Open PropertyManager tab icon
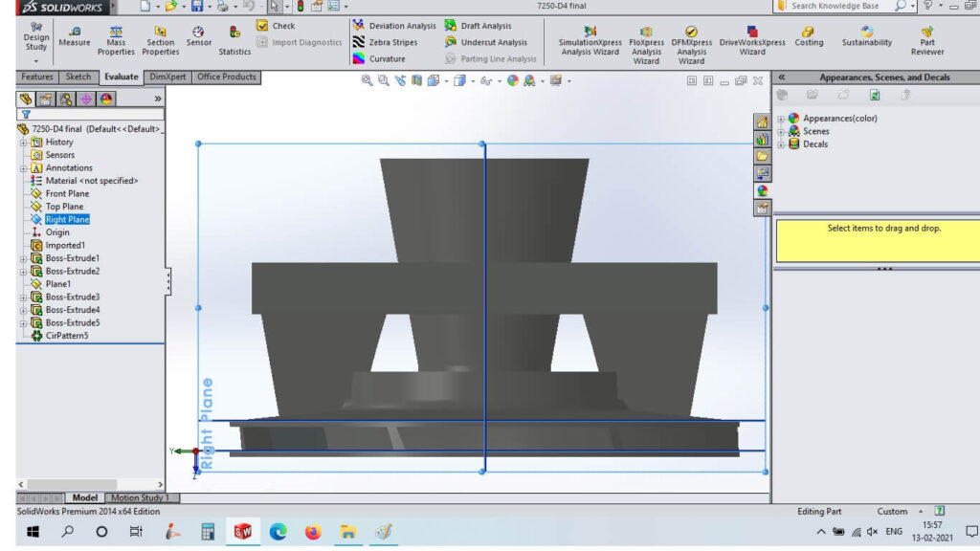 pyautogui.click(x=46, y=99)
